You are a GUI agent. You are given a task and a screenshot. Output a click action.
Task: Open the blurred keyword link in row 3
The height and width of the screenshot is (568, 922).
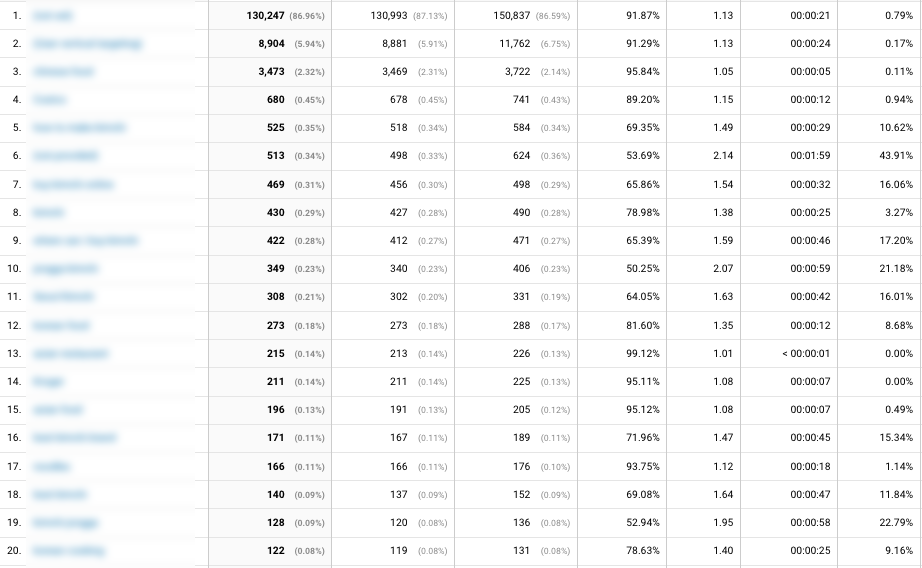(63, 72)
